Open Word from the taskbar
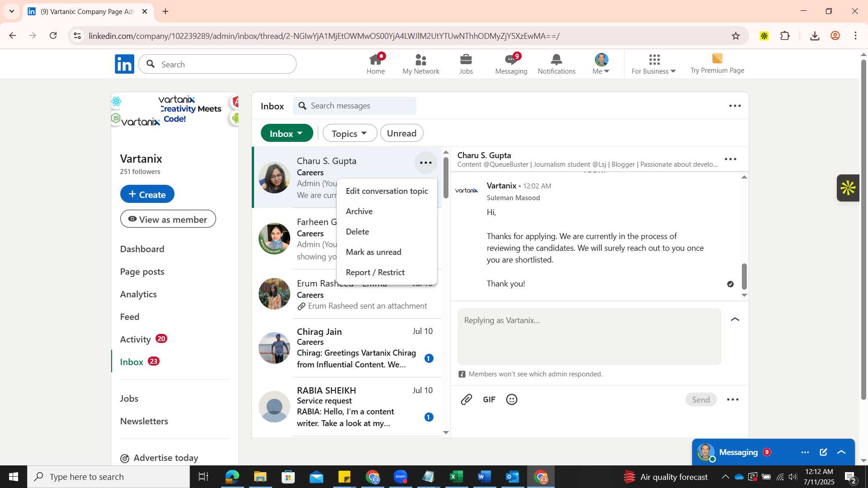 tap(484, 477)
